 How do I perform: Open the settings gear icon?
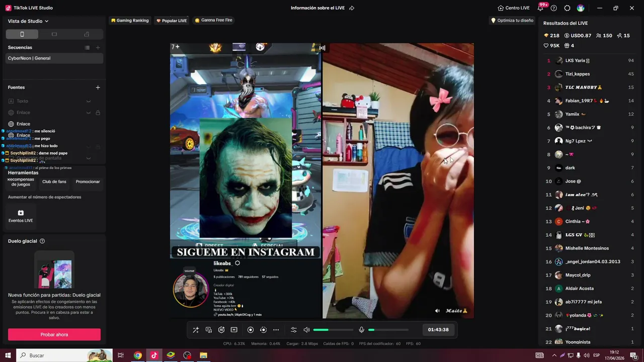point(567,8)
